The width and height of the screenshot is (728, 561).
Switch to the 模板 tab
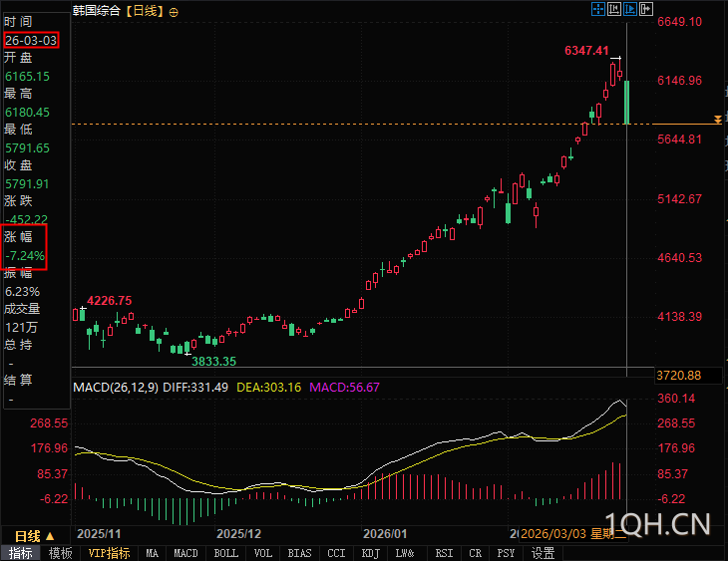(x=61, y=553)
